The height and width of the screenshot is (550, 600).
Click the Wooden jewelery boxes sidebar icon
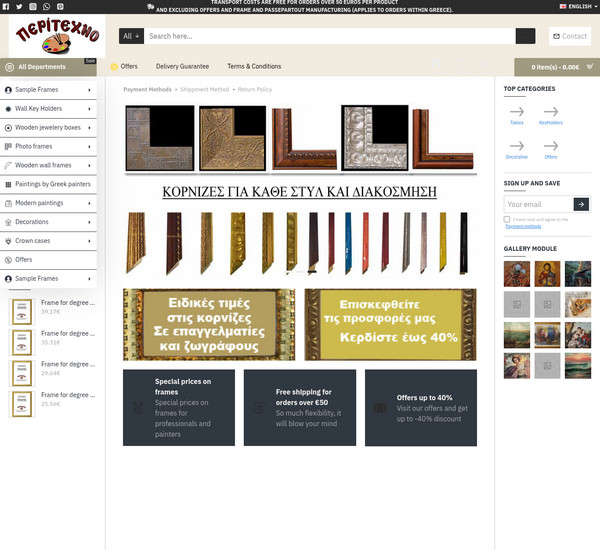(x=8, y=127)
